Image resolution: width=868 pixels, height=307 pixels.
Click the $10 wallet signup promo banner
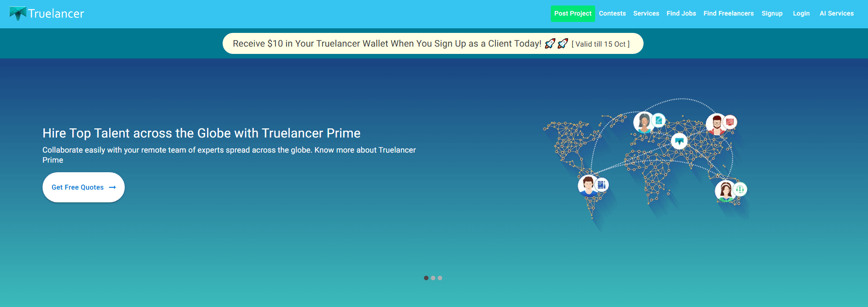pos(433,43)
